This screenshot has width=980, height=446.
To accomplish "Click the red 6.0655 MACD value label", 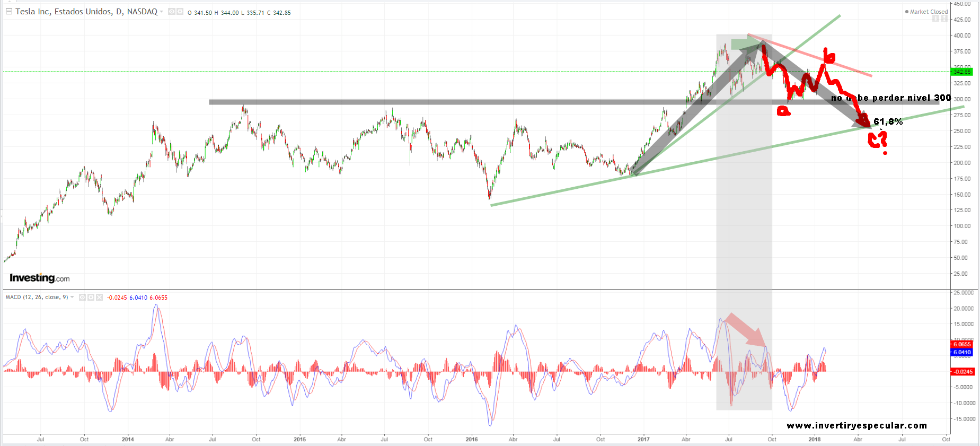I will tap(962, 344).
